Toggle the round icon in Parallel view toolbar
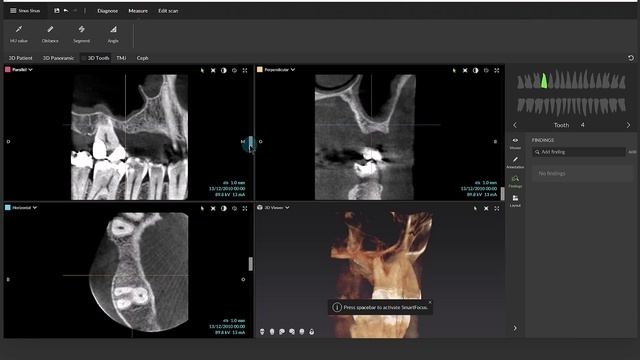Image resolution: width=640 pixels, height=360 pixels. pyautogui.click(x=234, y=70)
